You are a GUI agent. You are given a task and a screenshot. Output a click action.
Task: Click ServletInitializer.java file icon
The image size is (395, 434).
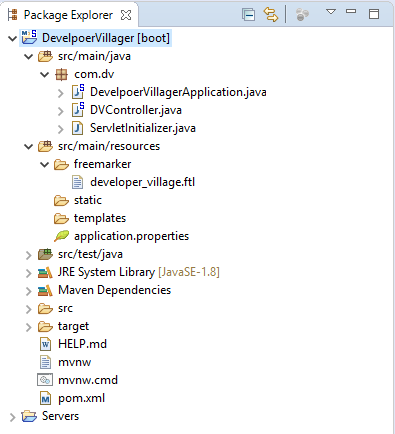click(77, 128)
